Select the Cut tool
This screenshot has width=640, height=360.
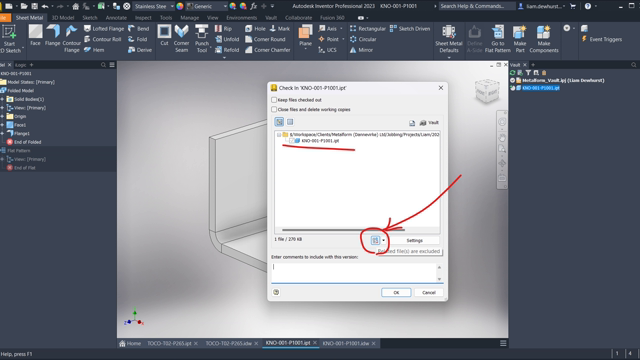(164, 35)
